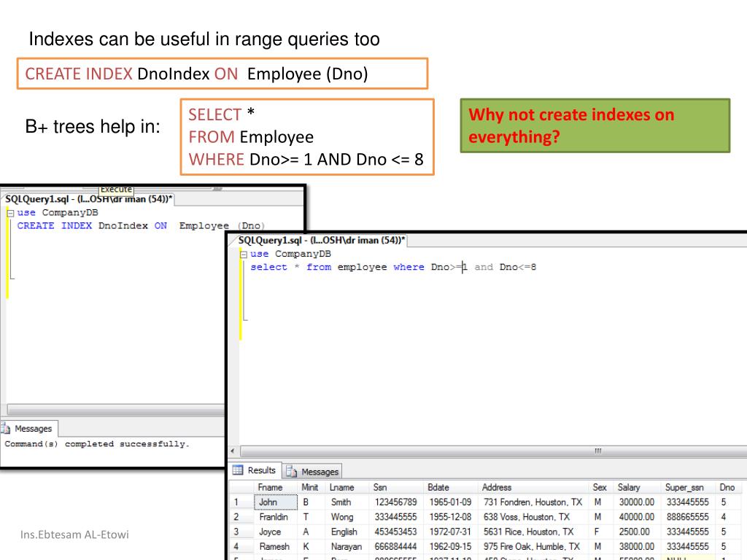Click the address "5631 Rice, Houston, TX"
Image resolution: width=747 pixels, height=560 pixels.
(533, 532)
